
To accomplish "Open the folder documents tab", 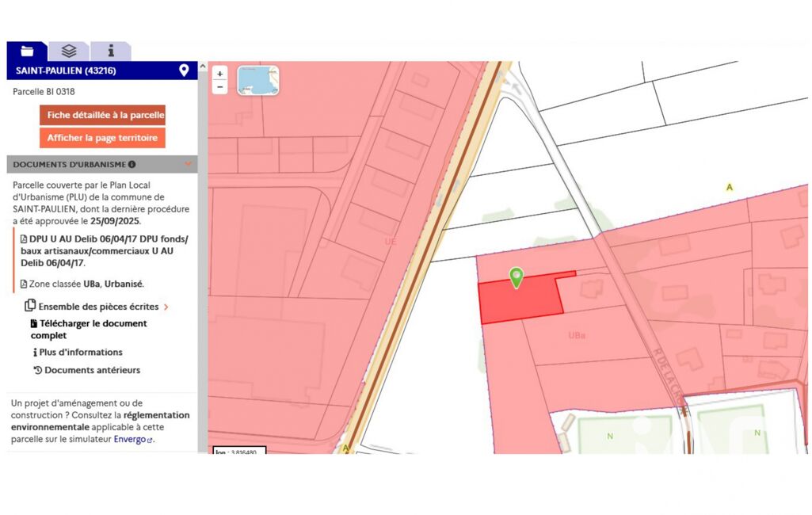I will 27,51.
